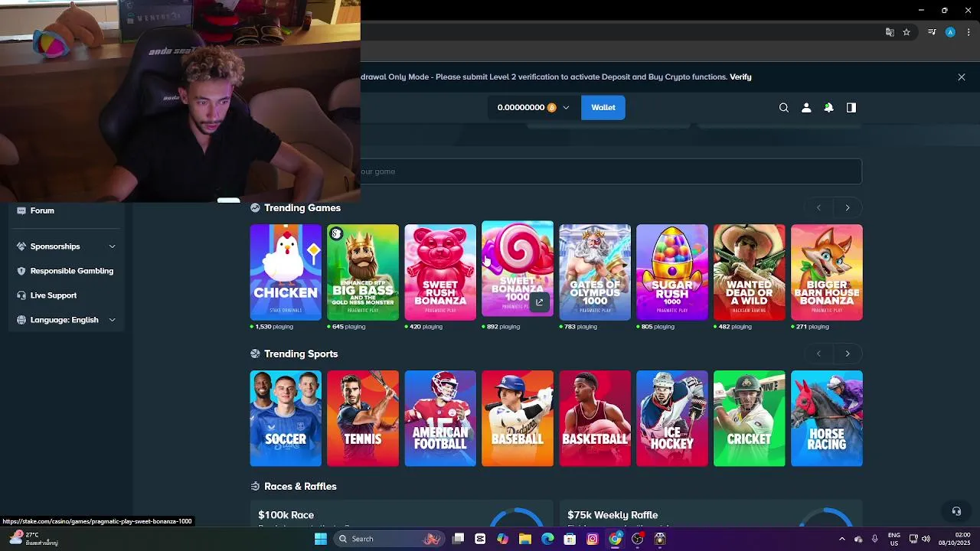This screenshot has height=551, width=980.
Task: Open Wanted Dead or a Wild game
Action: (750, 272)
